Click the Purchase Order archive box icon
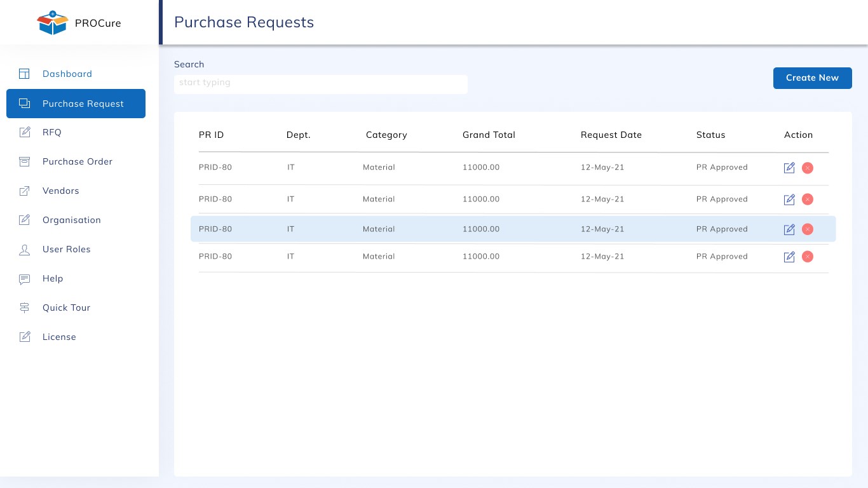The width and height of the screenshot is (868, 488). click(24, 161)
